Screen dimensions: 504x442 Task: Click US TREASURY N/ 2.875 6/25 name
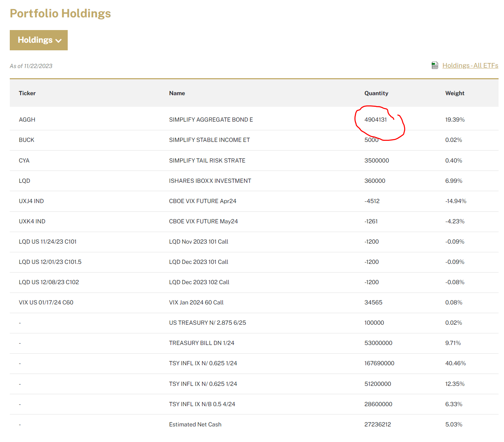pyautogui.click(x=207, y=323)
